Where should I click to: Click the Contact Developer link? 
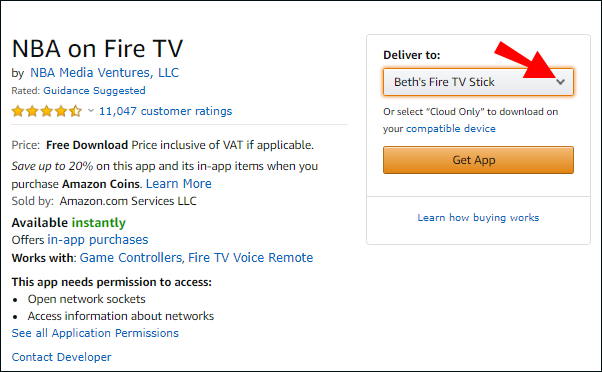(x=61, y=357)
